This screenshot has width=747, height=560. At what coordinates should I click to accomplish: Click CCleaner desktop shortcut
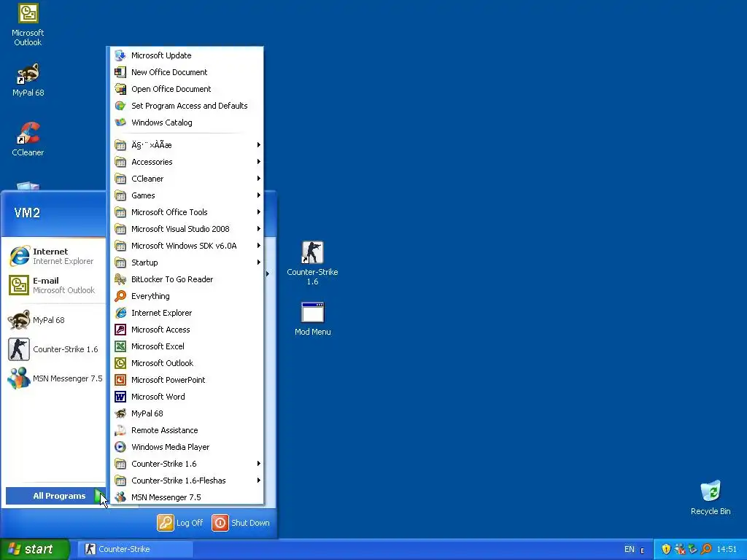click(x=28, y=139)
